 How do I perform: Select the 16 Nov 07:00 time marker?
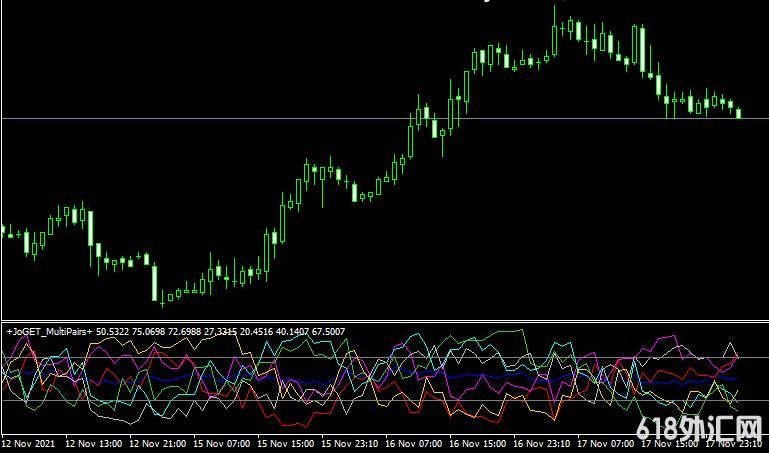414,442
